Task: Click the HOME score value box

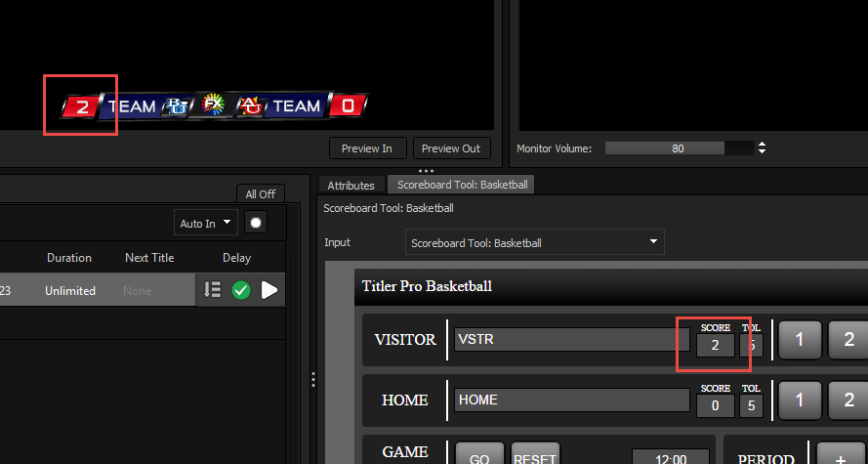Action: (715, 404)
